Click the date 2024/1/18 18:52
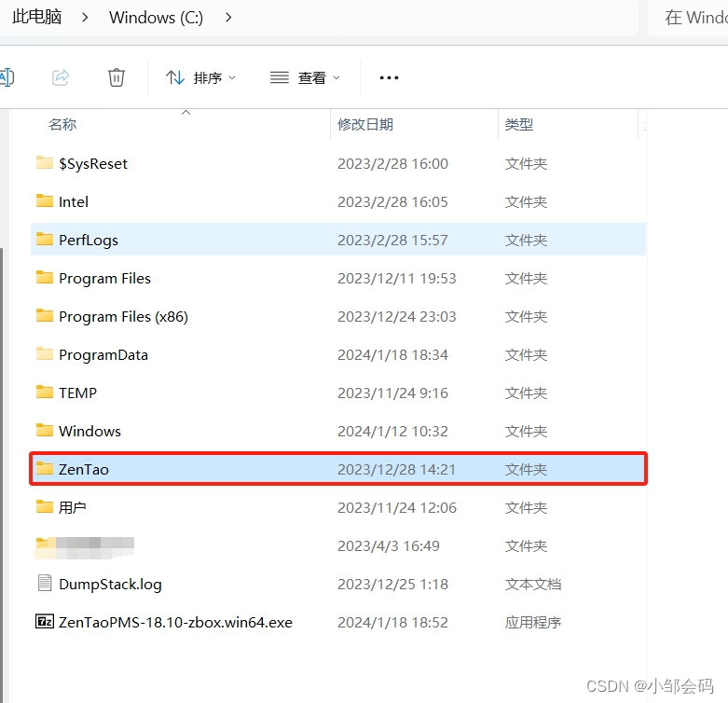728x703 pixels. pyautogui.click(x=392, y=623)
